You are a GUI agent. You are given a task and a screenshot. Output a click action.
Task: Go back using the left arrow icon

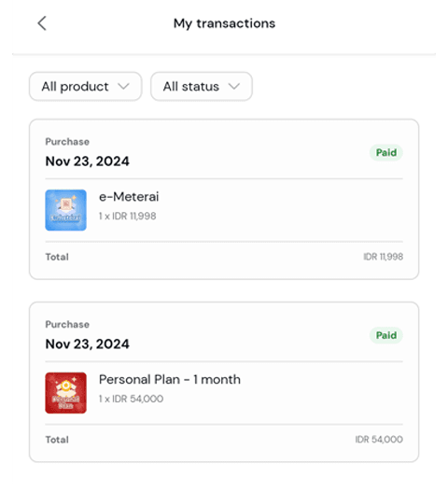[x=42, y=23]
